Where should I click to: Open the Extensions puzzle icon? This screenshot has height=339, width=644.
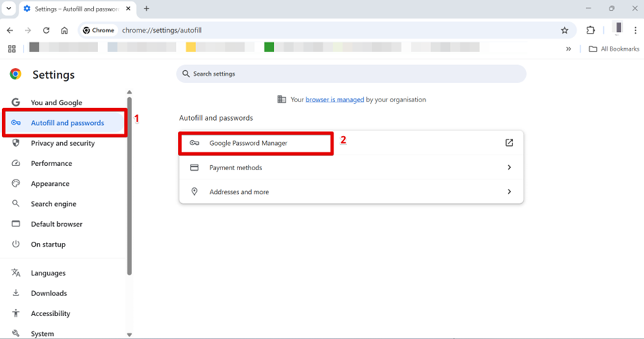coord(590,31)
